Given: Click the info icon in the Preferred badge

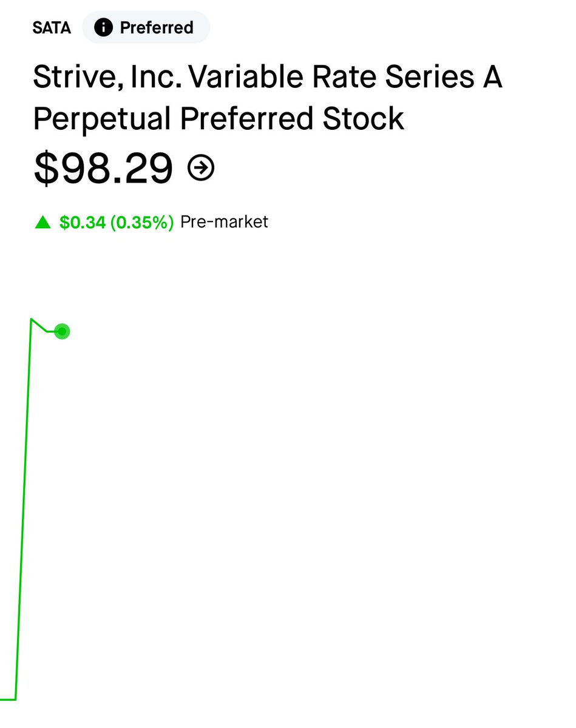Looking at the screenshot, I should point(103,28).
